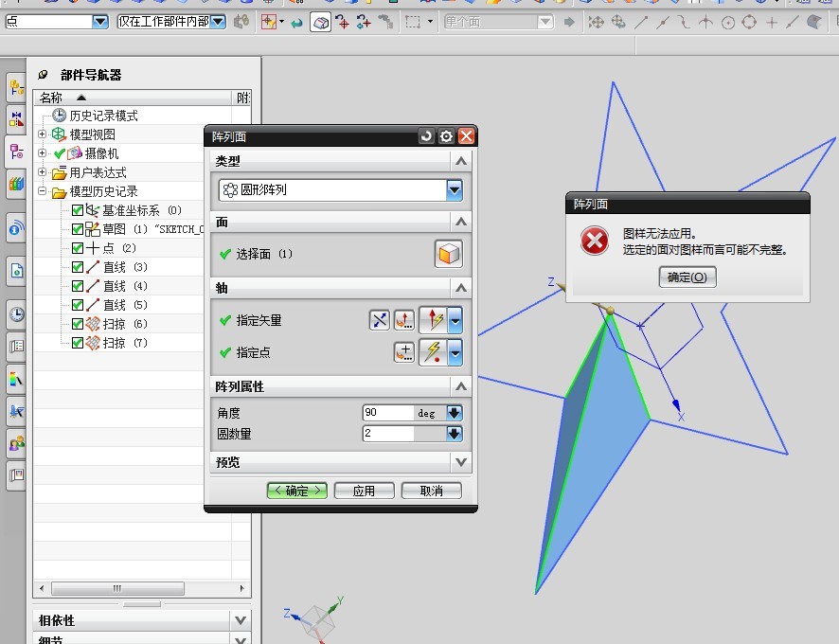Click the 名称 column header
The height and width of the screenshot is (644, 839).
click(x=134, y=98)
